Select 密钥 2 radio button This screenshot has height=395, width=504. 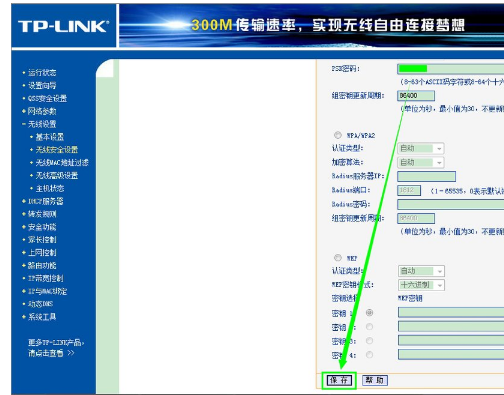pyautogui.click(x=369, y=327)
